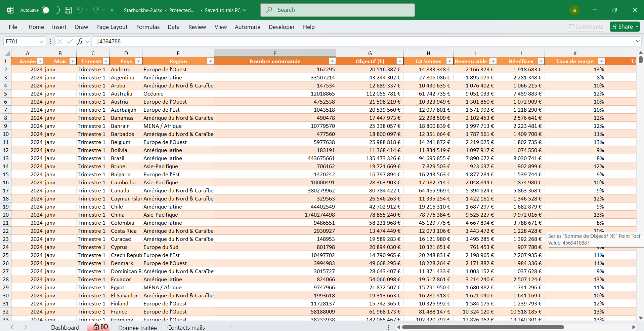Click the Customize Quick Access Toolbar icon
The width and height of the screenshot is (644, 331).
tap(112, 10)
